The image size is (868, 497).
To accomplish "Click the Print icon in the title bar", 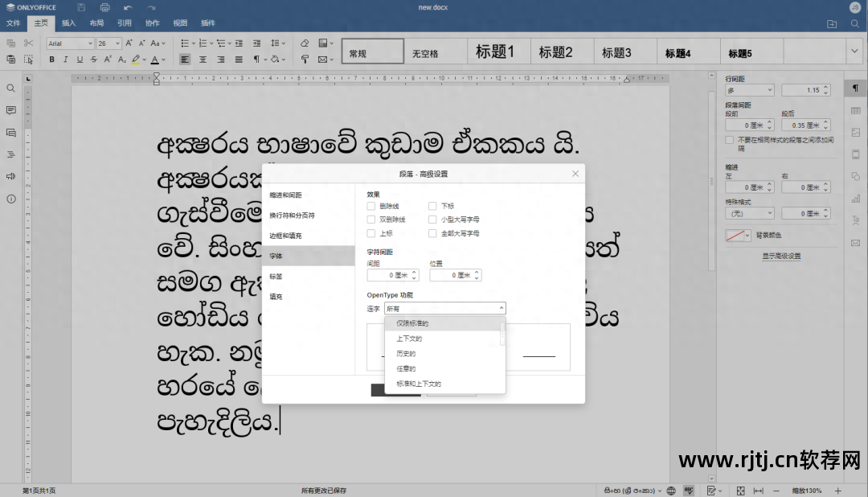I will (x=104, y=7).
